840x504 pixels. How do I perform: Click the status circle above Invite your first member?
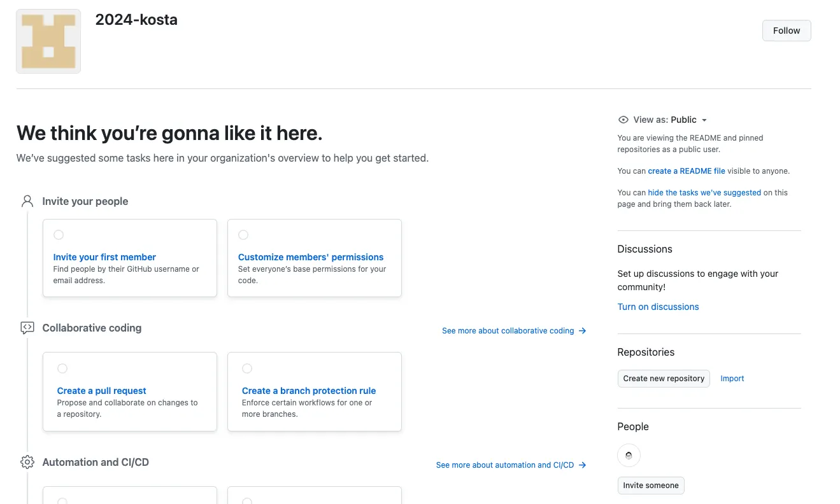point(59,235)
